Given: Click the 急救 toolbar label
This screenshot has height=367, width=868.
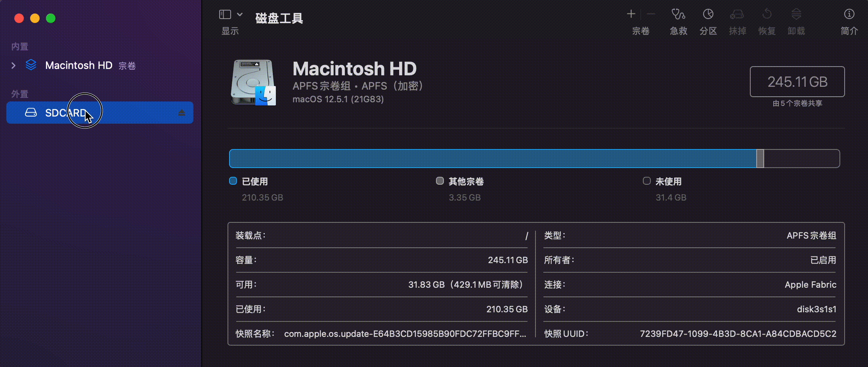Looking at the screenshot, I should coord(679,31).
